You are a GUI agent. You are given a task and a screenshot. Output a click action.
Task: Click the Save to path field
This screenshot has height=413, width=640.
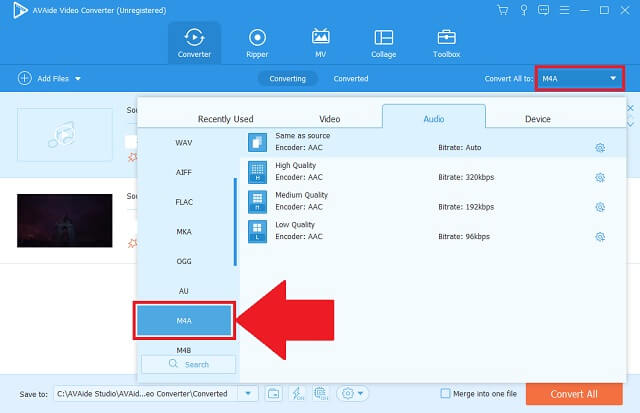pos(146,394)
